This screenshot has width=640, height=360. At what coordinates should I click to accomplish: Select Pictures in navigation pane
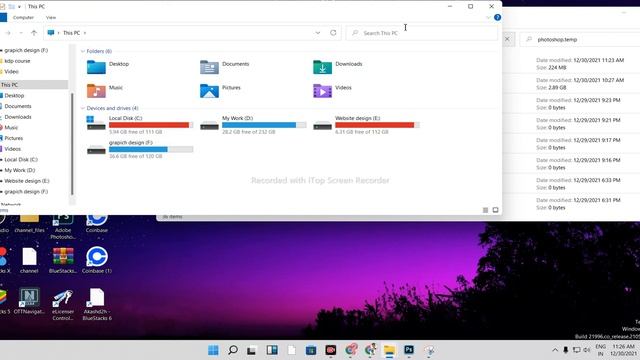point(13,138)
